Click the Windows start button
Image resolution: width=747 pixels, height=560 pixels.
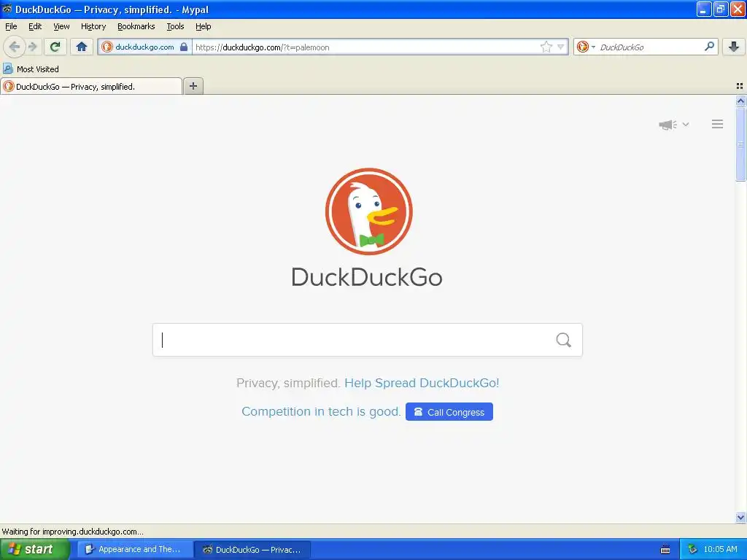point(35,549)
